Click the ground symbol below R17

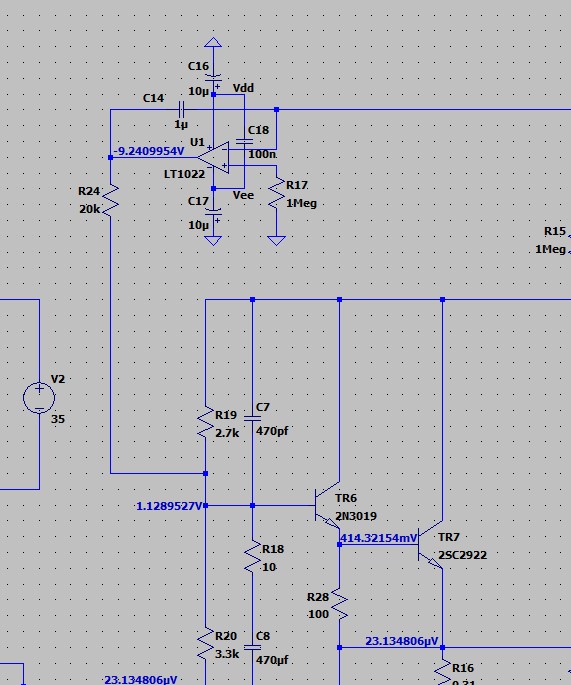coord(276,240)
